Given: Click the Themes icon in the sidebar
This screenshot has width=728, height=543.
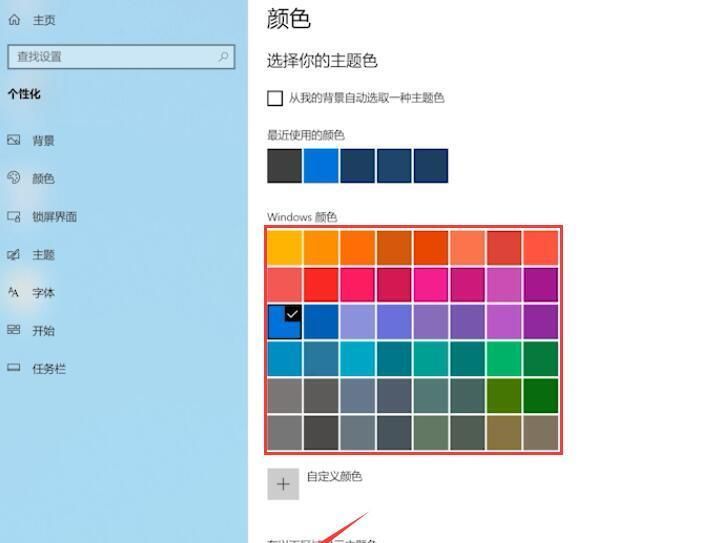Looking at the screenshot, I should tap(13, 254).
